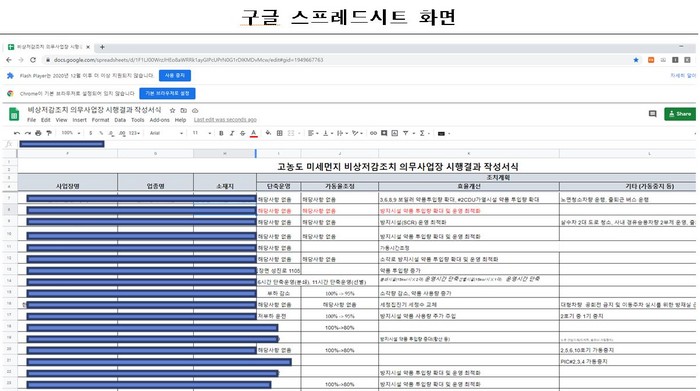
Task: Insert link with chain icon
Action: pyautogui.click(x=373, y=133)
